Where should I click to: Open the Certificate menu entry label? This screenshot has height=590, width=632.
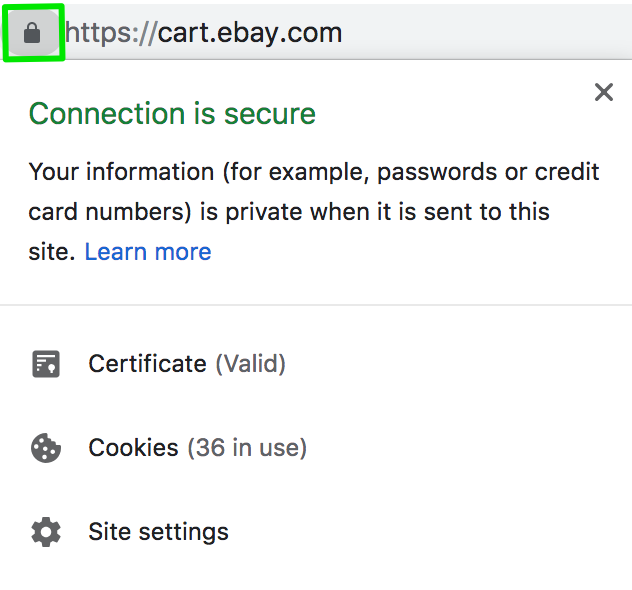pos(147,364)
